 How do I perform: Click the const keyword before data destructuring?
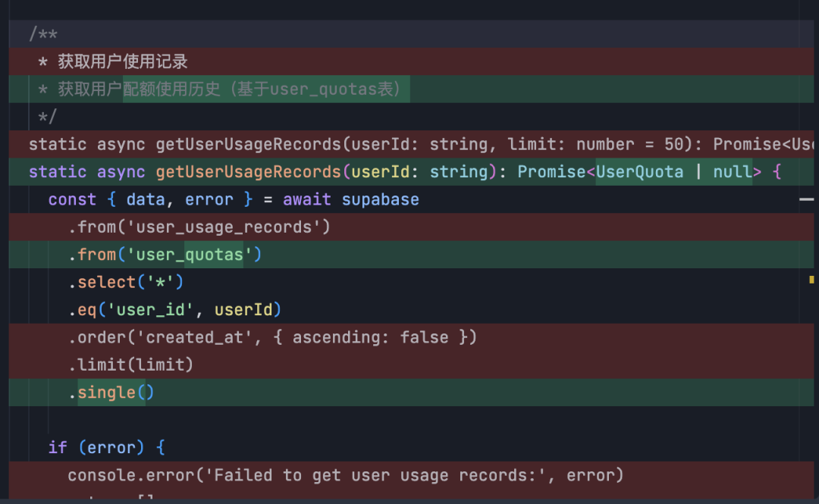coord(72,199)
